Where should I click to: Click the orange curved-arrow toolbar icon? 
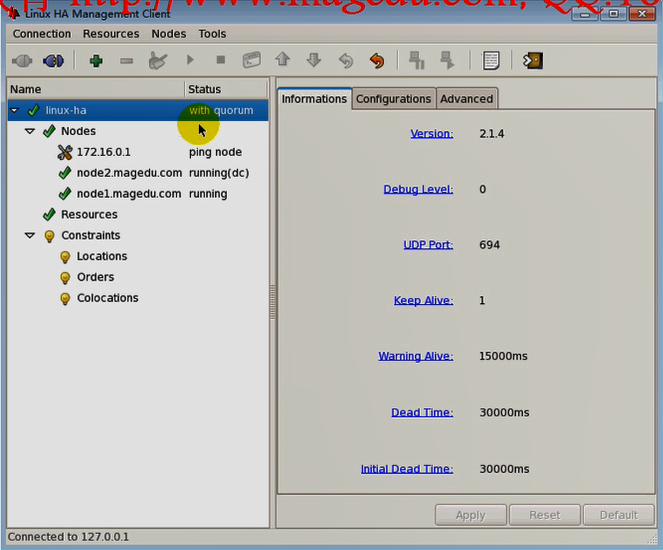pyautogui.click(x=377, y=60)
